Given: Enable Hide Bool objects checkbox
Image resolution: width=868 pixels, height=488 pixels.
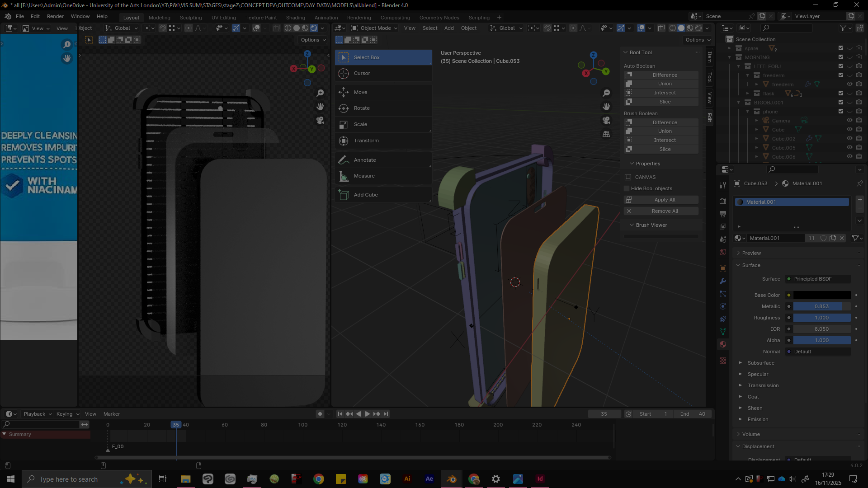Looking at the screenshot, I should [627, 188].
